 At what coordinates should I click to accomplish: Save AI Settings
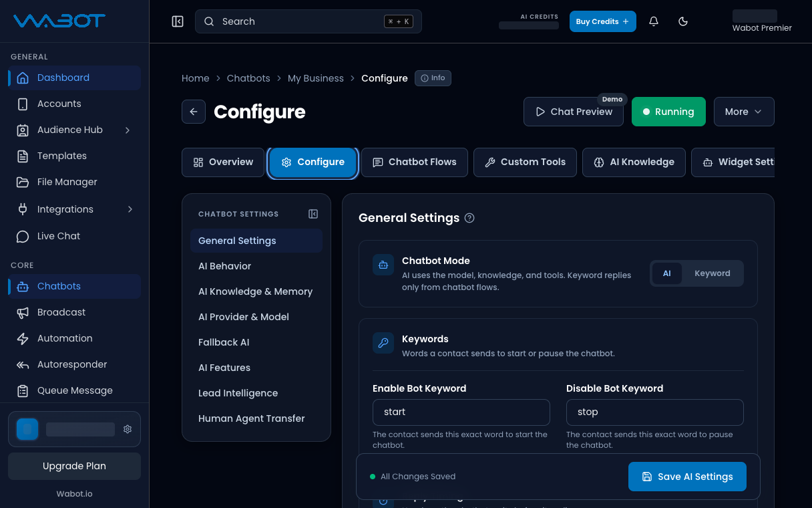coord(687,477)
